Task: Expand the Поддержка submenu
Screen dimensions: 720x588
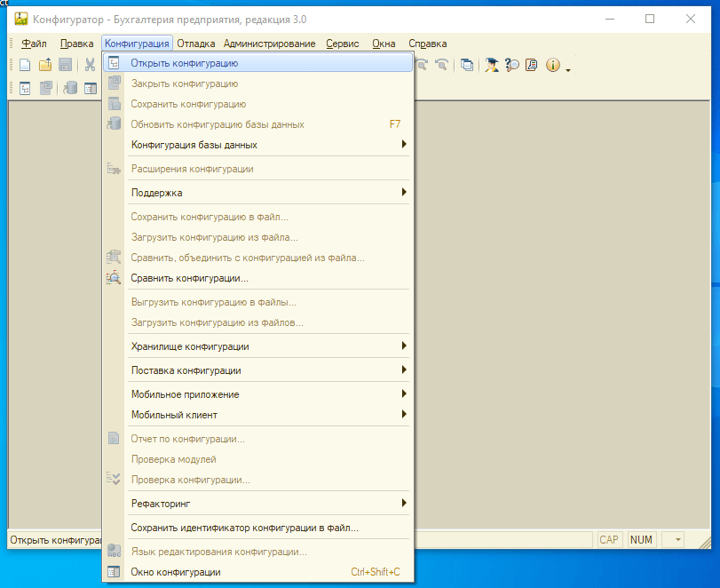Action: pos(266,193)
